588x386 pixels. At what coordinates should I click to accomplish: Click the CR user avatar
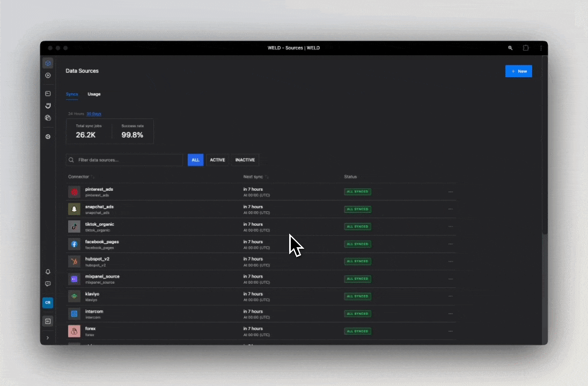point(48,303)
